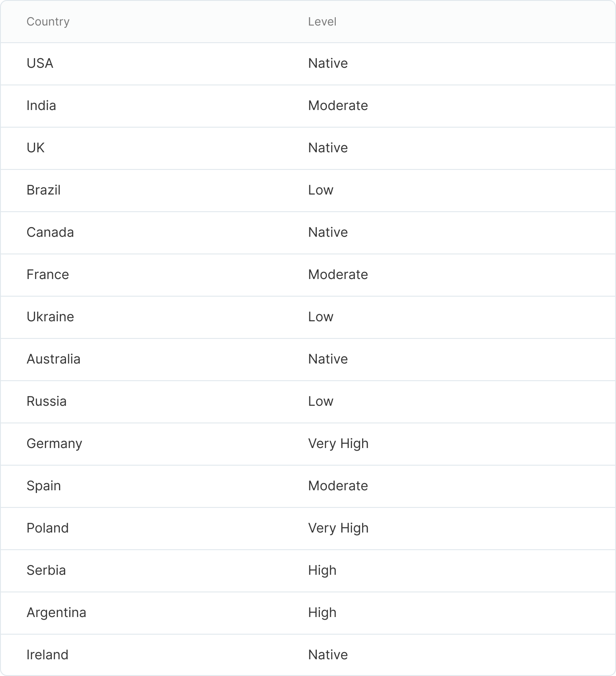The image size is (616, 676).
Task: Click the Germany country cell
Action: click(54, 444)
